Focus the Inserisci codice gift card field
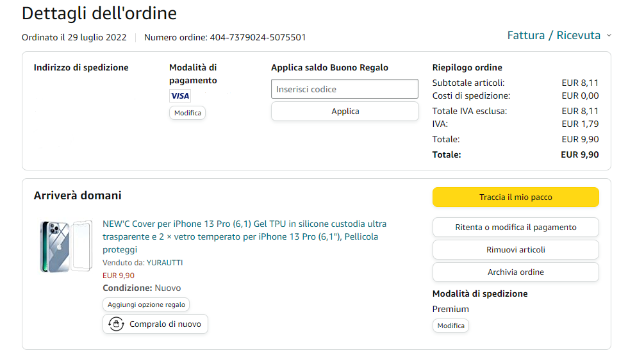628x364 pixels. point(345,89)
